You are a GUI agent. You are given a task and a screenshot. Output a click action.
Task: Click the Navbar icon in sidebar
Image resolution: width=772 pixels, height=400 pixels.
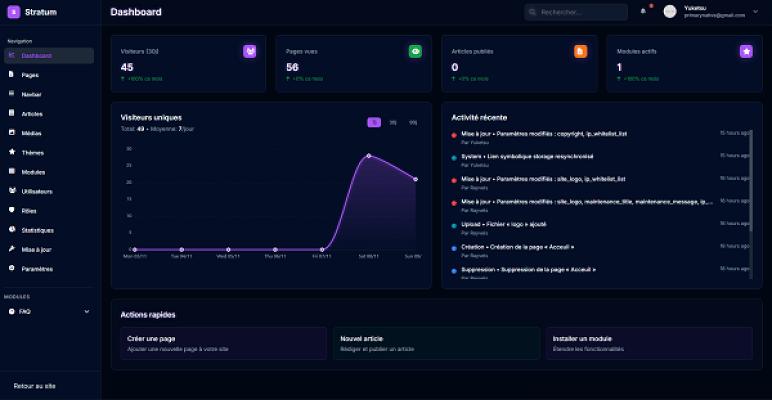point(12,94)
